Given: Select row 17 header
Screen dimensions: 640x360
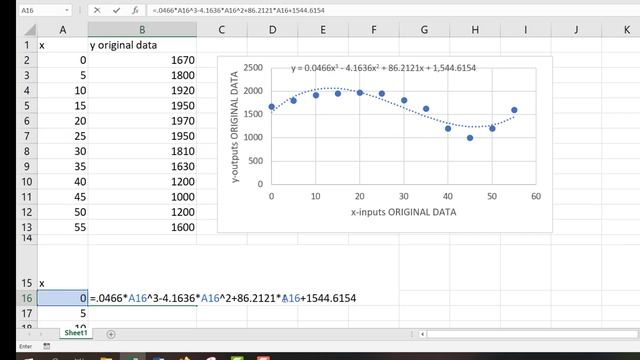Looking at the screenshot, I should tap(27, 313).
